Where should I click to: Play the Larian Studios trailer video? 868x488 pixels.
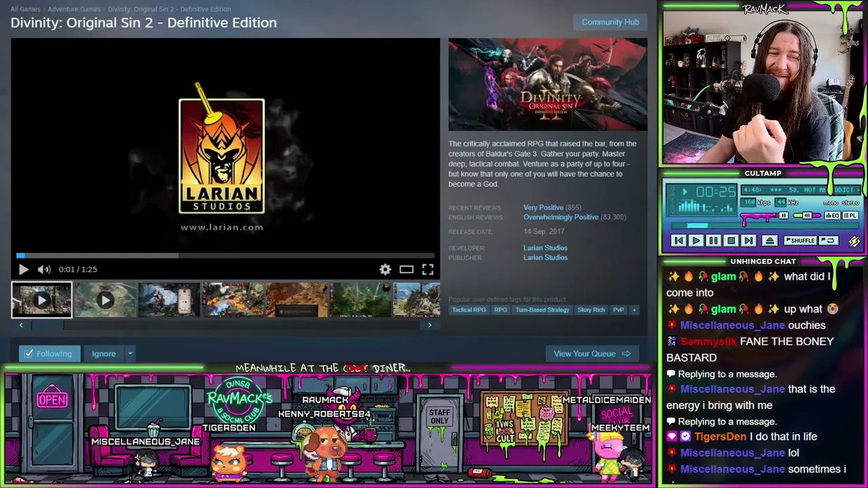(23, 269)
